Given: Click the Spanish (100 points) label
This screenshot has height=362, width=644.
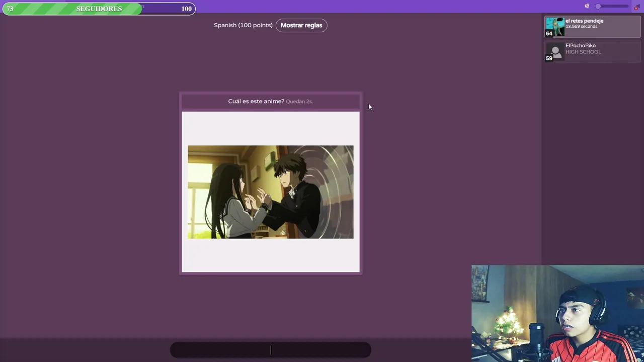Looking at the screenshot, I should coord(243,25).
